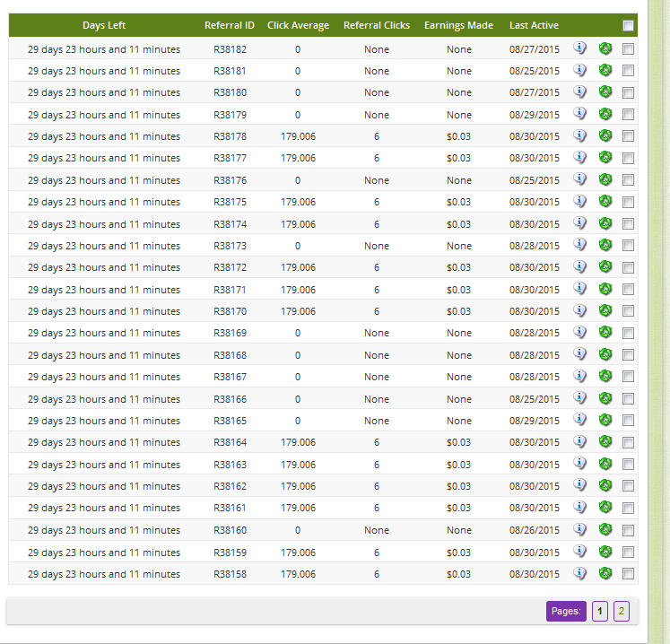Viewport: 670px width, 644px height.
Task: Open info bubble for referral R38178
Action: (579, 135)
